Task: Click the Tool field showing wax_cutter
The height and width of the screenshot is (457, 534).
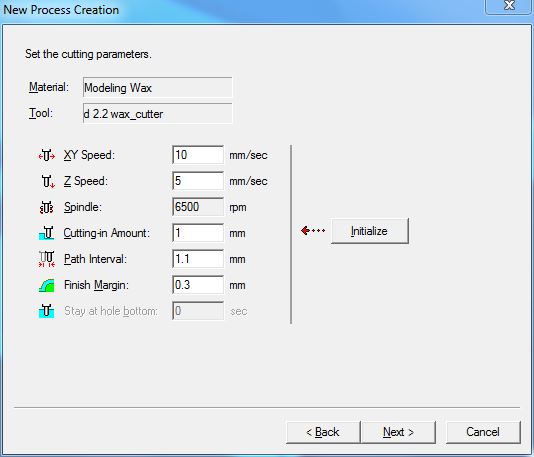Action: pos(157,113)
